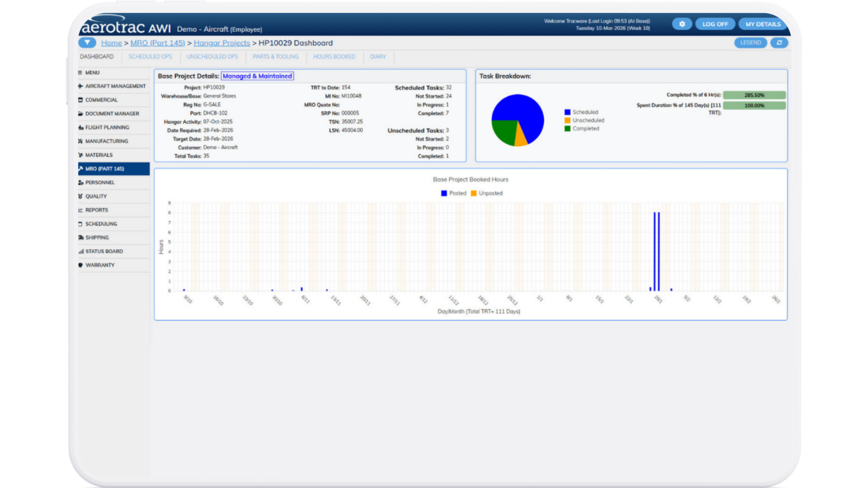Click the Materials icon in sidebar
This screenshot has width=868, height=488.
[80, 155]
